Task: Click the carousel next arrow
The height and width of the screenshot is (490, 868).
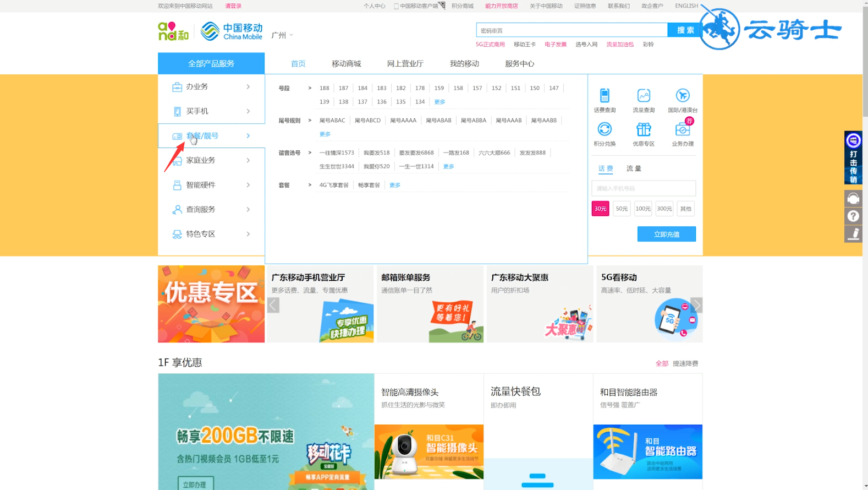Action: (696, 305)
